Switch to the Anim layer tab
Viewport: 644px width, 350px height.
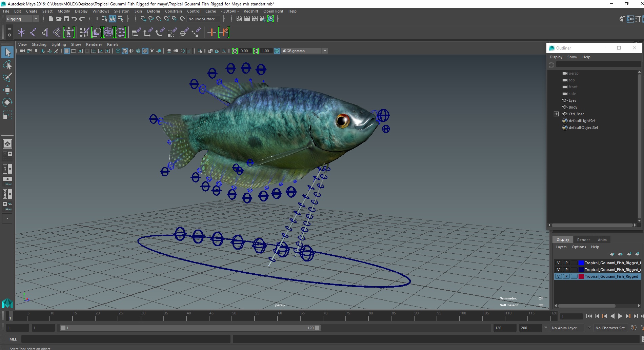[x=602, y=240]
